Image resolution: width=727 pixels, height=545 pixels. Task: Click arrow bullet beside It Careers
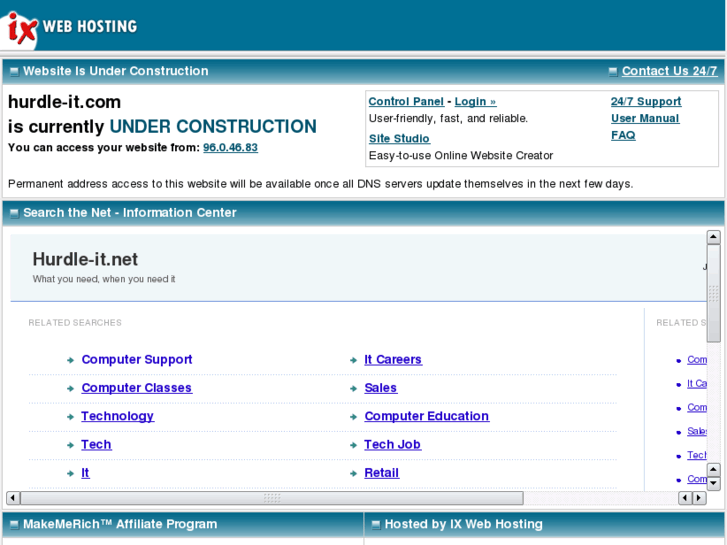pyautogui.click(x=353, y=360)
